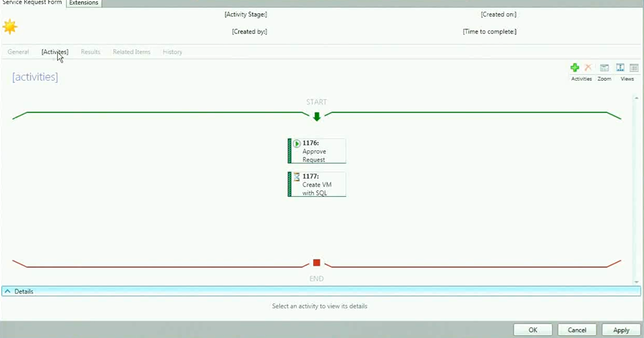Screen dimensions: 644x338
Task: Select the diagram view icon under Views
Action: (x=620, y=67)
